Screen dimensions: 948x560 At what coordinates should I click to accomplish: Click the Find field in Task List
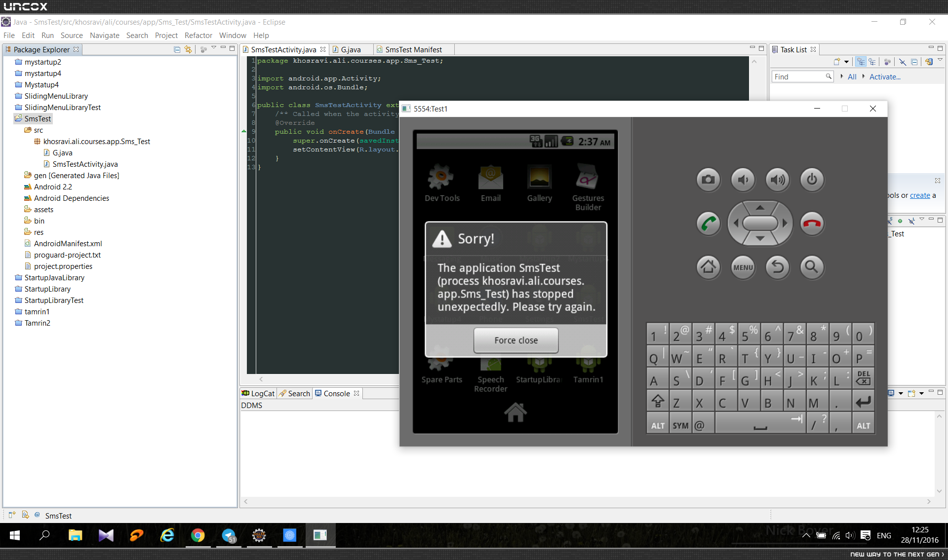point(802,76)
